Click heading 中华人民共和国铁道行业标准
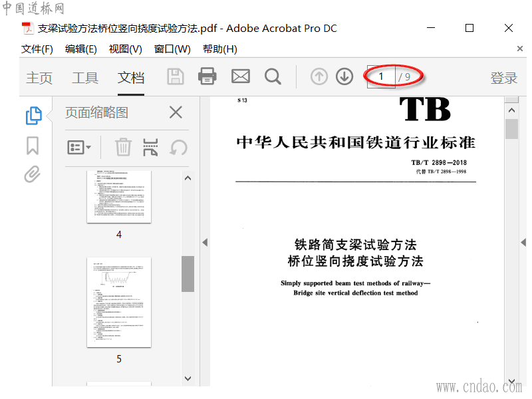 (x=356, y=142)
